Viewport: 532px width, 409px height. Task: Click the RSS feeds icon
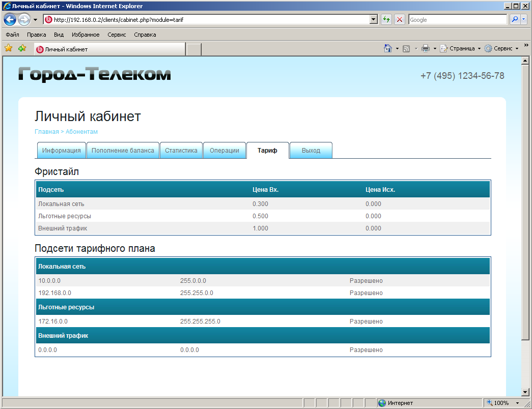pyautogui.click(x=406, y=48)
